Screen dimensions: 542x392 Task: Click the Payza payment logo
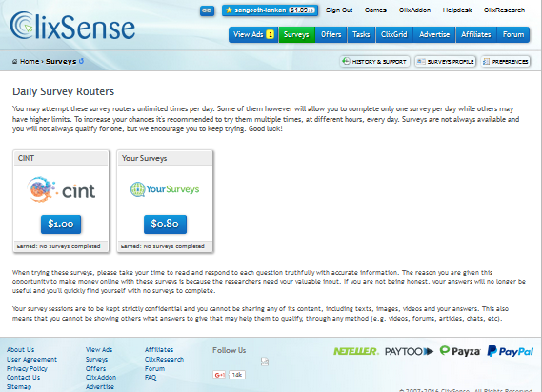tap(460, 351)
